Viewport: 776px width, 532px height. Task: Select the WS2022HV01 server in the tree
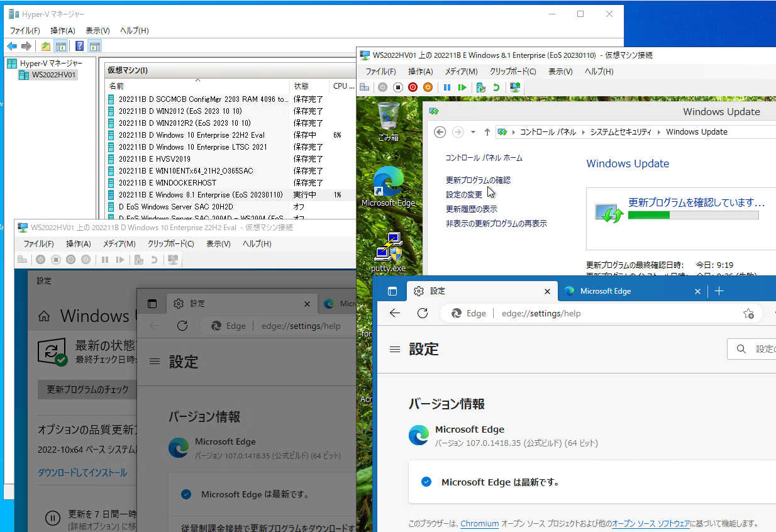[x=54, y=75]
